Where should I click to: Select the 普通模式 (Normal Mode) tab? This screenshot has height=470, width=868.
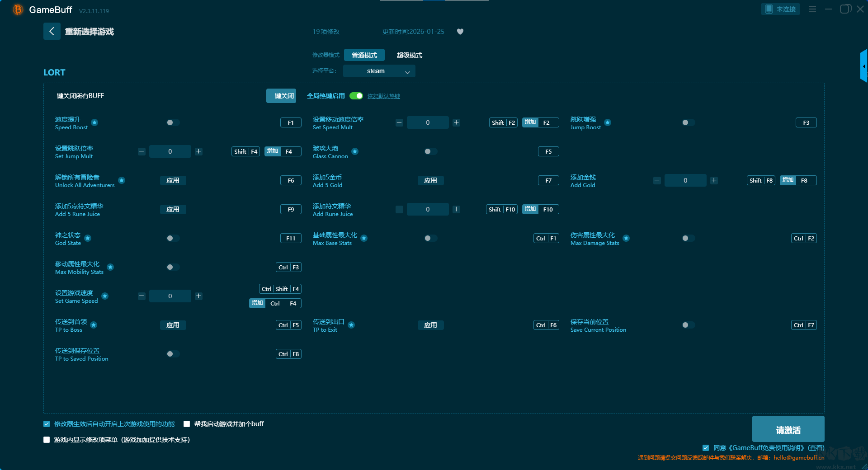coord(364,55)
